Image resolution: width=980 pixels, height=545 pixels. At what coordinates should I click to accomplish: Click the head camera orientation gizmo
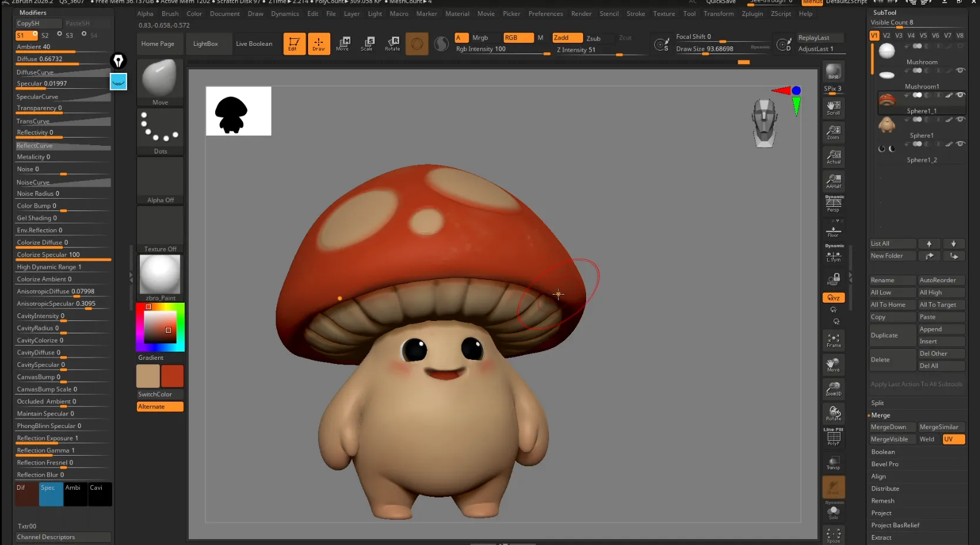[x=764, y=122]
